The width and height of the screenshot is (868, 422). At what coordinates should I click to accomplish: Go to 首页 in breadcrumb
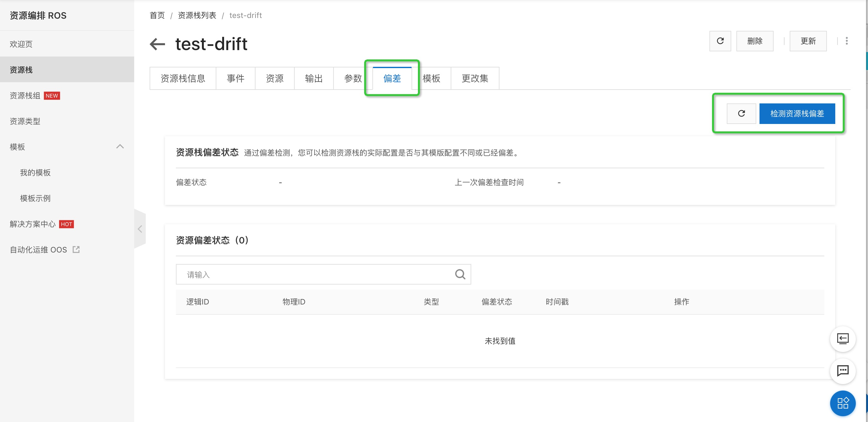coord(157,15)
